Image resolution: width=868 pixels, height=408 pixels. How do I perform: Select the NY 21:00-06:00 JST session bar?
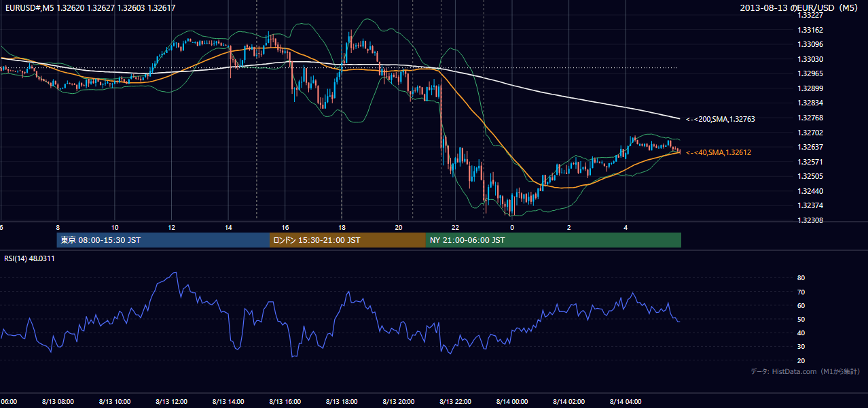(x=554, y=240)
